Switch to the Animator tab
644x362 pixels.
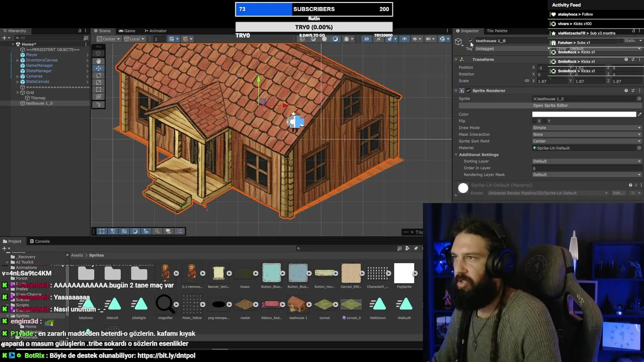click(x=155, y=31)
